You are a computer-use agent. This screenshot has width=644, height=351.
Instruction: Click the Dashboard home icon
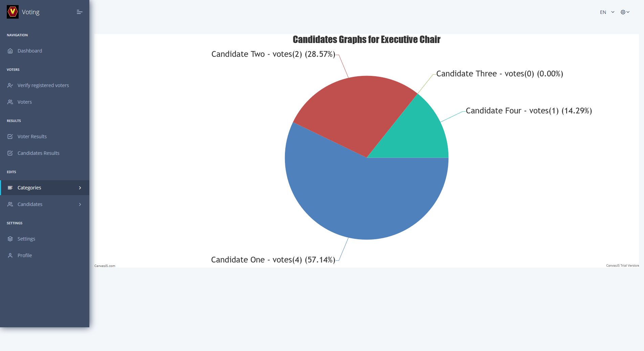[10, 51]
